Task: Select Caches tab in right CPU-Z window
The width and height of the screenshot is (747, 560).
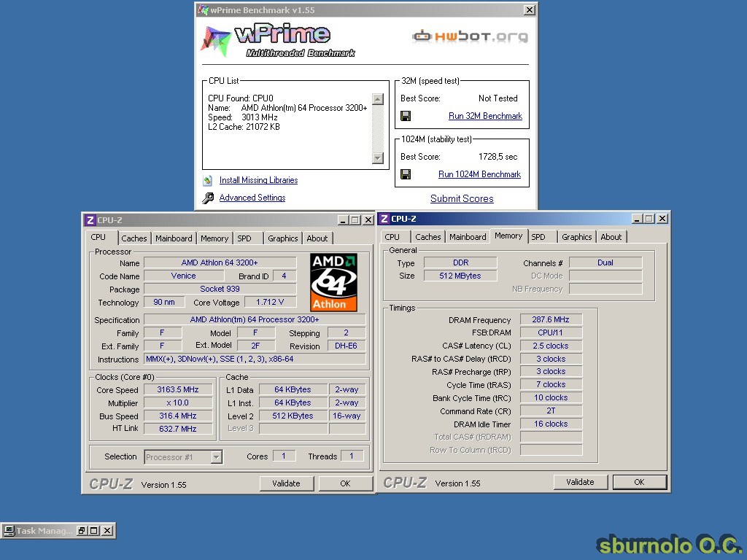Action: coord(427,237)
